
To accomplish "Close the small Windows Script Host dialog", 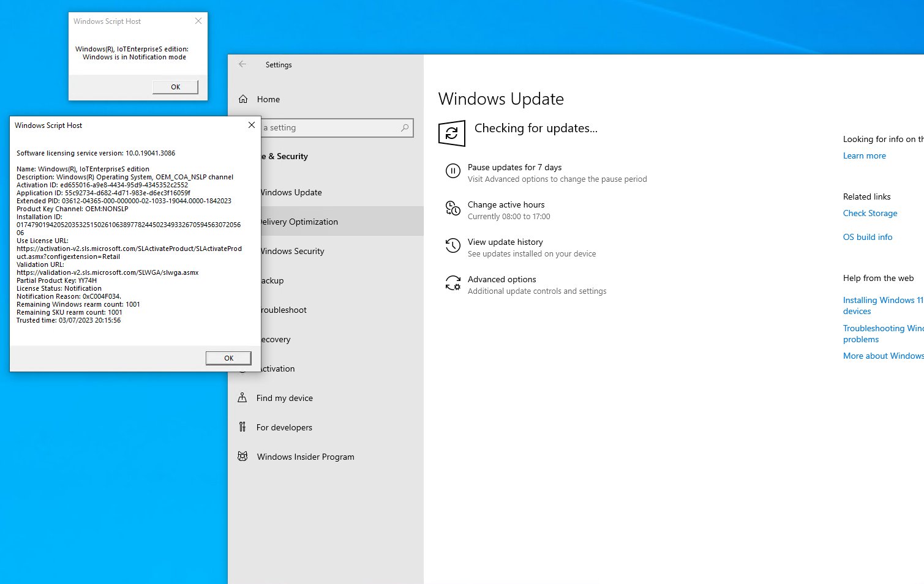I will (x=198, y=21).
